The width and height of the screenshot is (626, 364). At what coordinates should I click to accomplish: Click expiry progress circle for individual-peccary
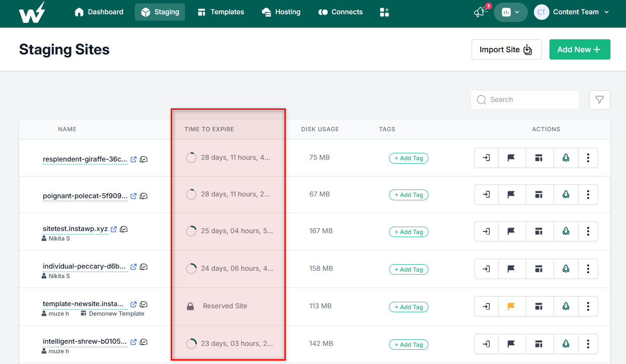point(191,269)
